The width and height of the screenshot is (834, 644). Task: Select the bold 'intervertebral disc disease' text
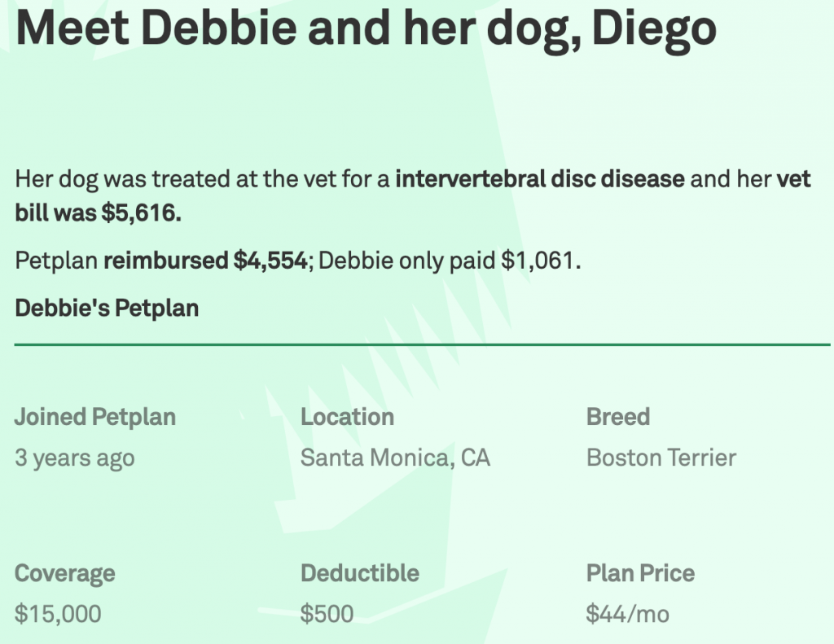tap(540, 179)
